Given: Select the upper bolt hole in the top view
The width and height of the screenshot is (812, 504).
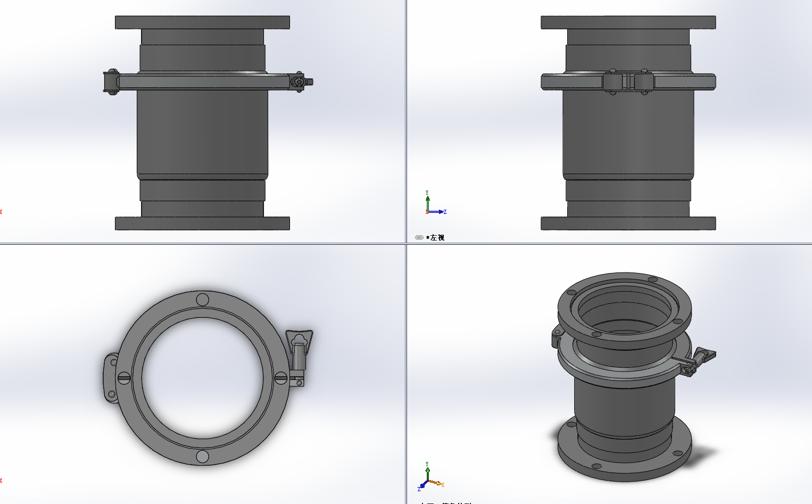Looking at the screenshot, I should [x=202, y=300].
